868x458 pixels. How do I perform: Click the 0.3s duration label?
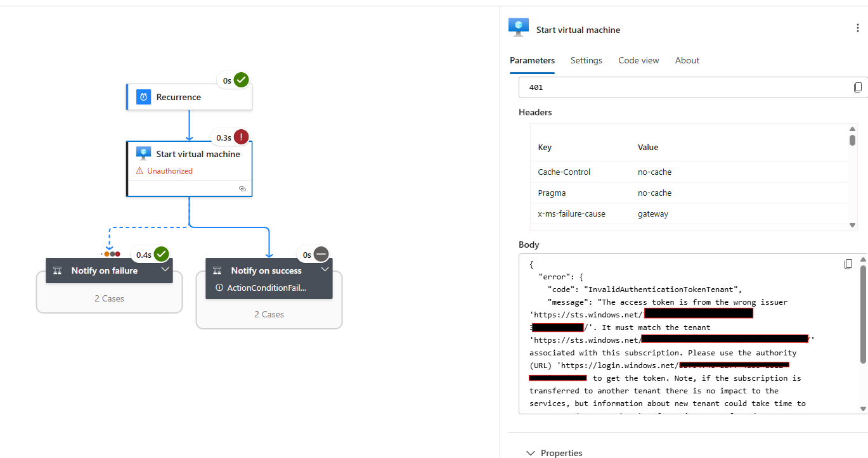pos(224,137)
